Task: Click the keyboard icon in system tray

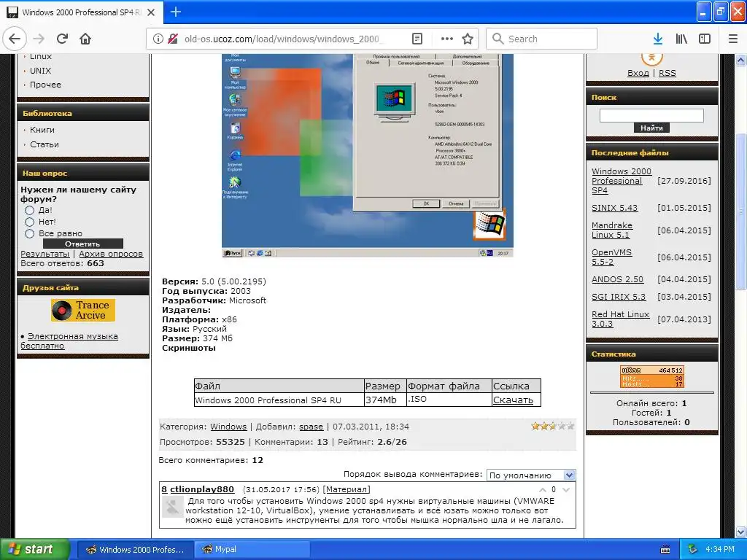Action: pyautogui.click(x=665, y=550)
